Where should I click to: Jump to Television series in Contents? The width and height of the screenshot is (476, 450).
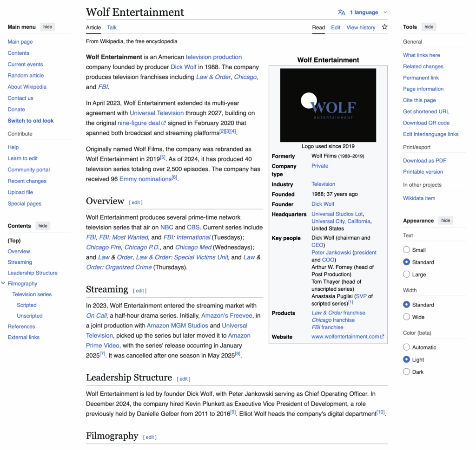point(32,294)
